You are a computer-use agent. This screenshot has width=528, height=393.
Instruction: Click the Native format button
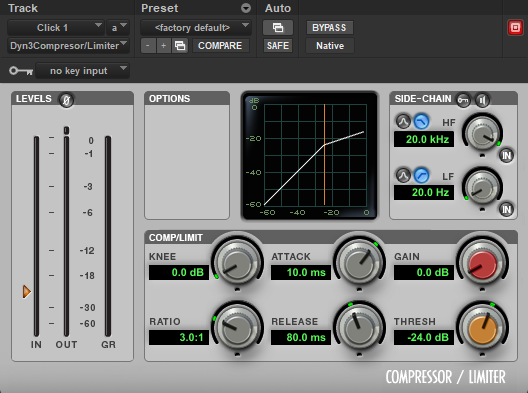tap(330, 46)
